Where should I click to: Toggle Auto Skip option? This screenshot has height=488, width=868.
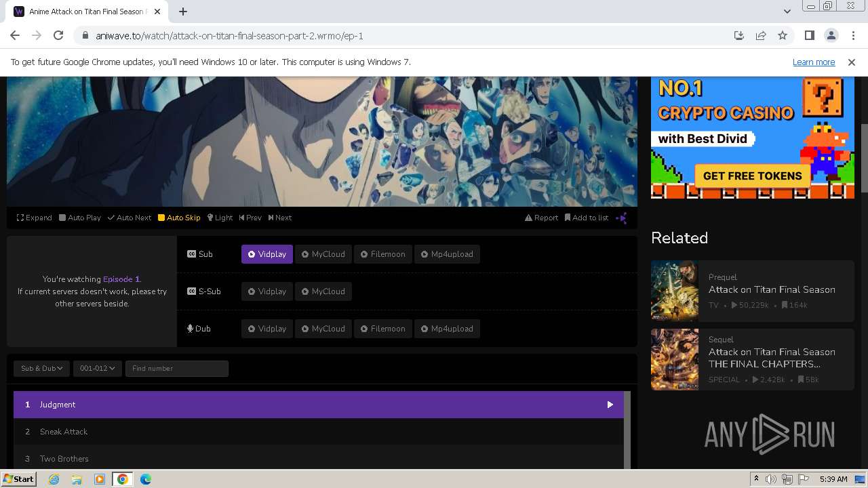179,218
